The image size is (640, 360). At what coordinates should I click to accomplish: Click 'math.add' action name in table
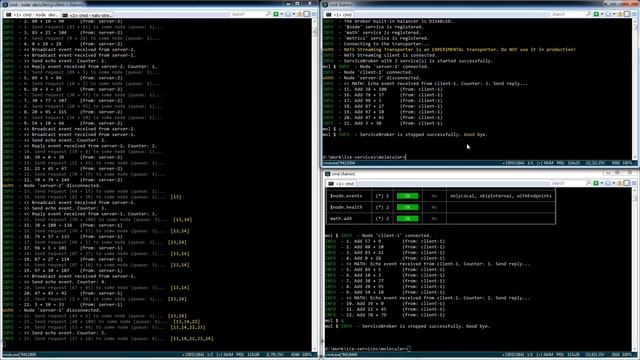point(340,219)
